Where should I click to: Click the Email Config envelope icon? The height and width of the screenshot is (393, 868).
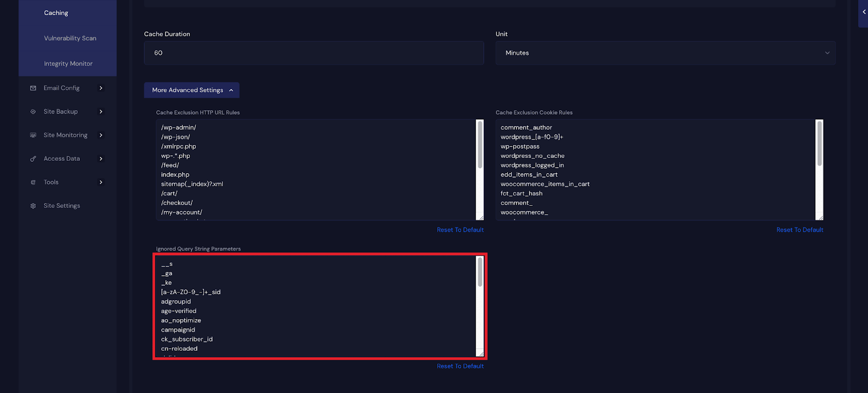(x=33, y=88)
